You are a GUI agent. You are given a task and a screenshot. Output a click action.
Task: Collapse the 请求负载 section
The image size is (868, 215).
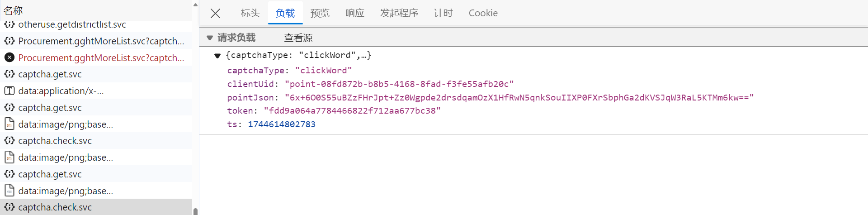(x=210, y=38)
